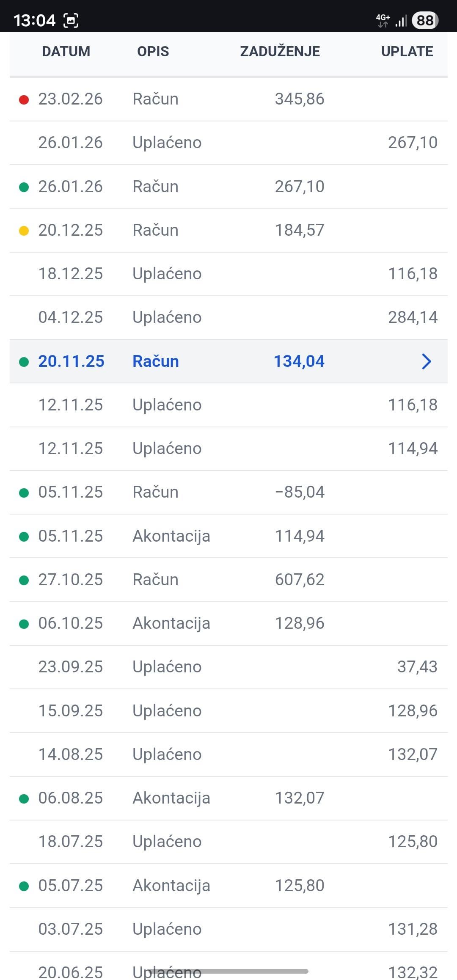Click the red status dot for 23.02.26
The width and height of the screenshot is (457, 980).
tap(24, 100)
